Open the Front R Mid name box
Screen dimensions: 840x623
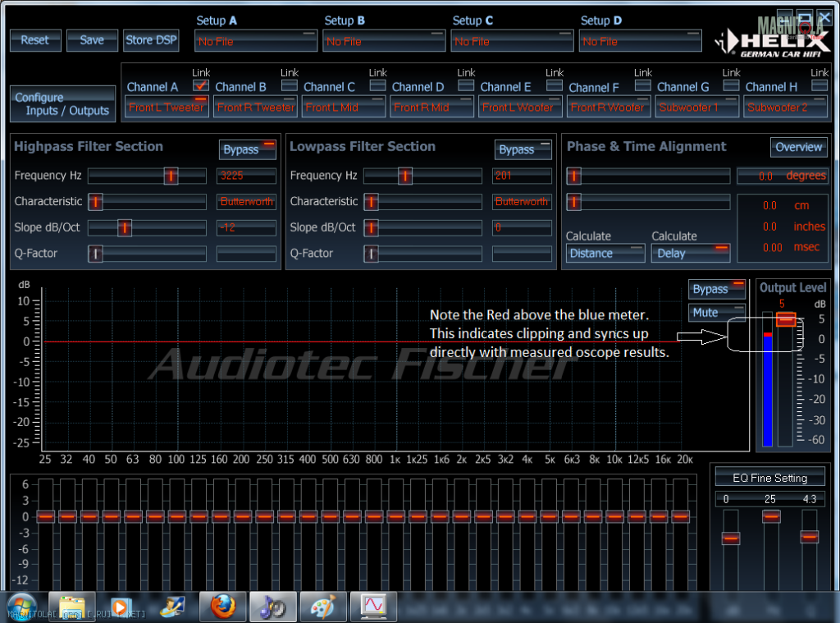432,107
